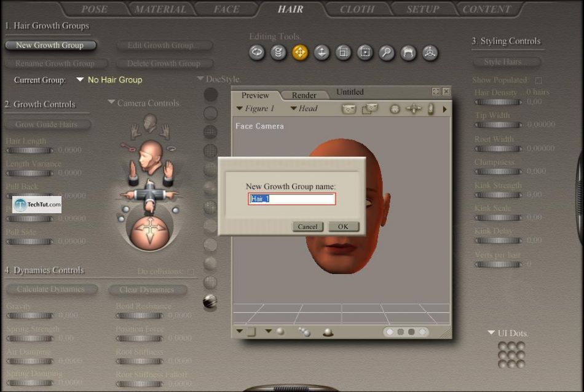Switch to the CONTENT room tab
The width and height of the screenshot is (584, 392).
click(x=486, y=9)
